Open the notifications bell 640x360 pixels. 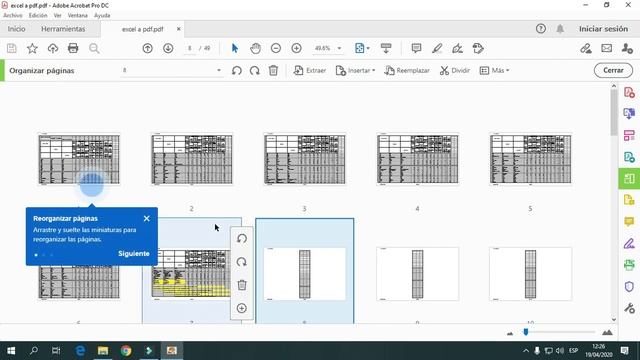tap(560, 29)
